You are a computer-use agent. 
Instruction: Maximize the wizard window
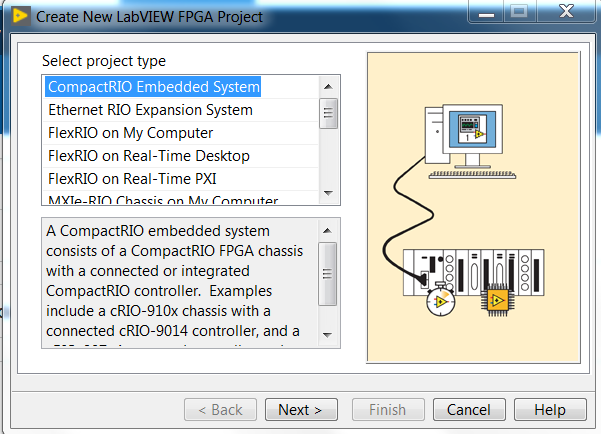pos(519,12)
